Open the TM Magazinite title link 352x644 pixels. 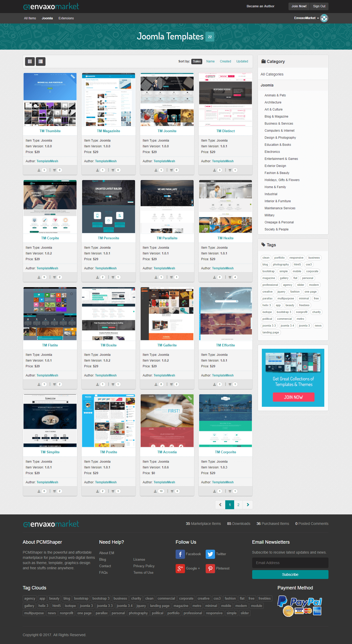pyautogui.click(x=108, y=131)
